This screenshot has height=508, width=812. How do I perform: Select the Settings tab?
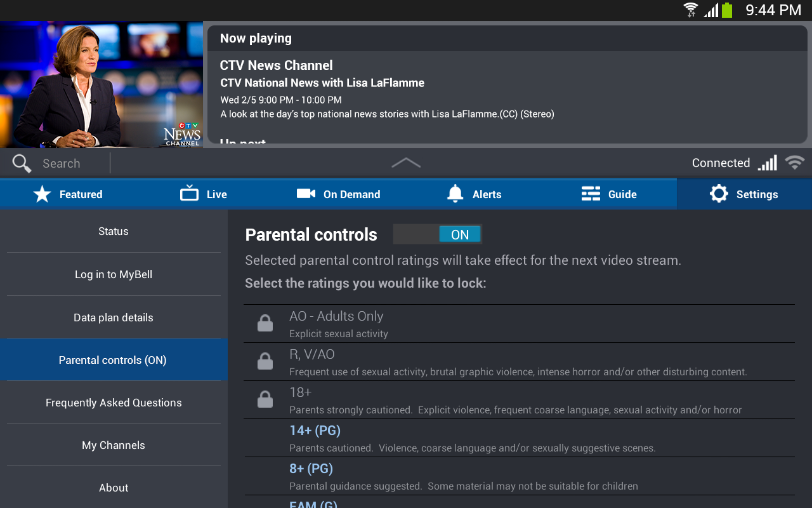[x=744, y=194]
